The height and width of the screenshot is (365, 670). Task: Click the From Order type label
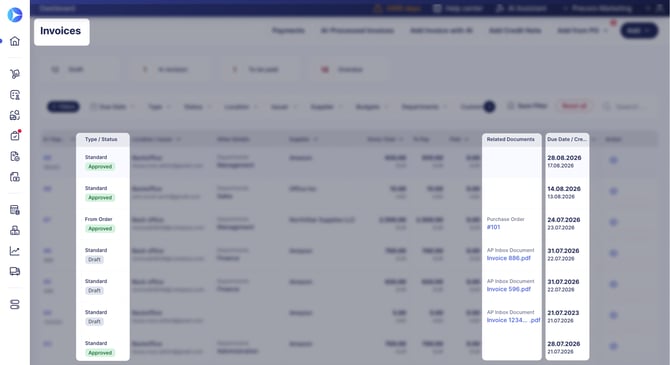98,219
